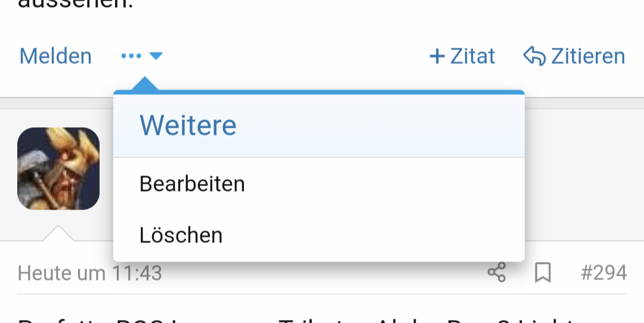
Task: Open the Viking avatar user profile
Action: 58,168
